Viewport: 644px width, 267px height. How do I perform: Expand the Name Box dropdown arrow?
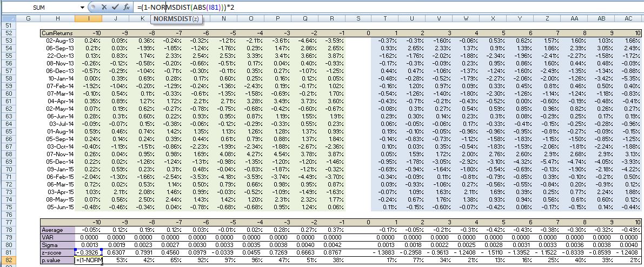pos(82,8)
